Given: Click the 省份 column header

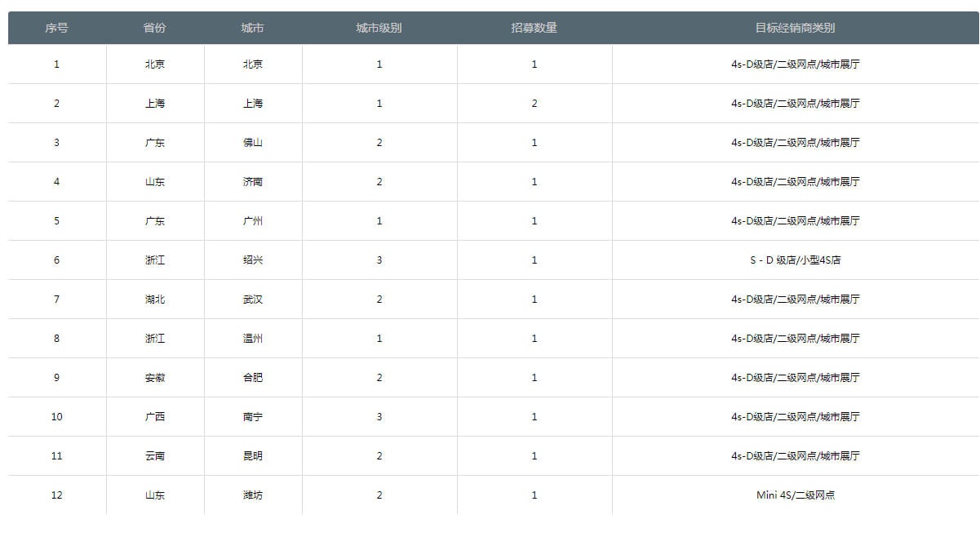Looking at the screenshot, I should (x=154, y=28).
